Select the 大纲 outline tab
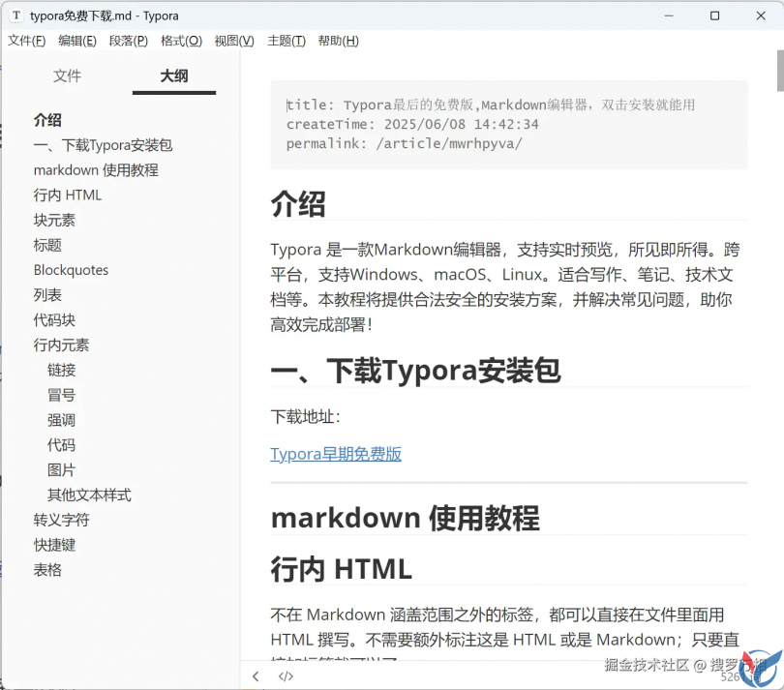 click(174, 75)
